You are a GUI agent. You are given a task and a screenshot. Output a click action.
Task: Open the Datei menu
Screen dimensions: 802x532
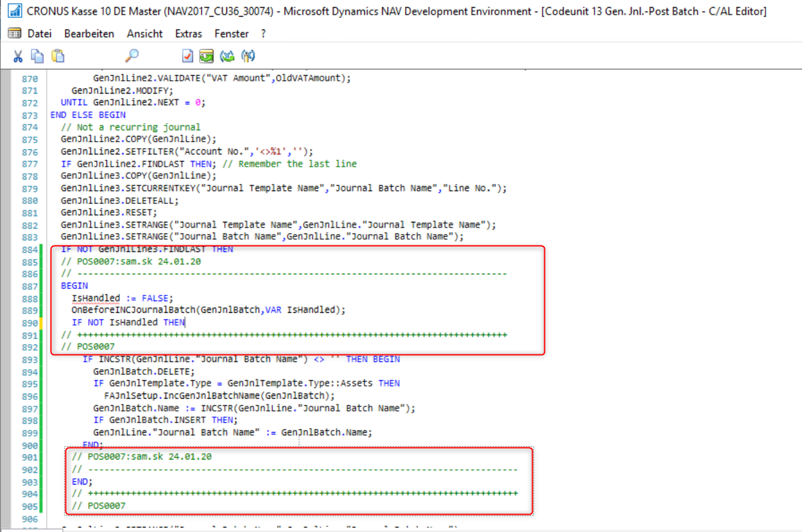click(x=38, y=33)
